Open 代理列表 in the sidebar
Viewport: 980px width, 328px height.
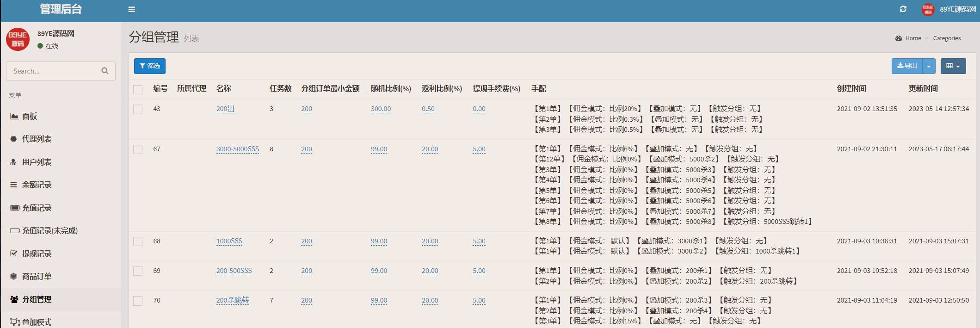(37, 139)
